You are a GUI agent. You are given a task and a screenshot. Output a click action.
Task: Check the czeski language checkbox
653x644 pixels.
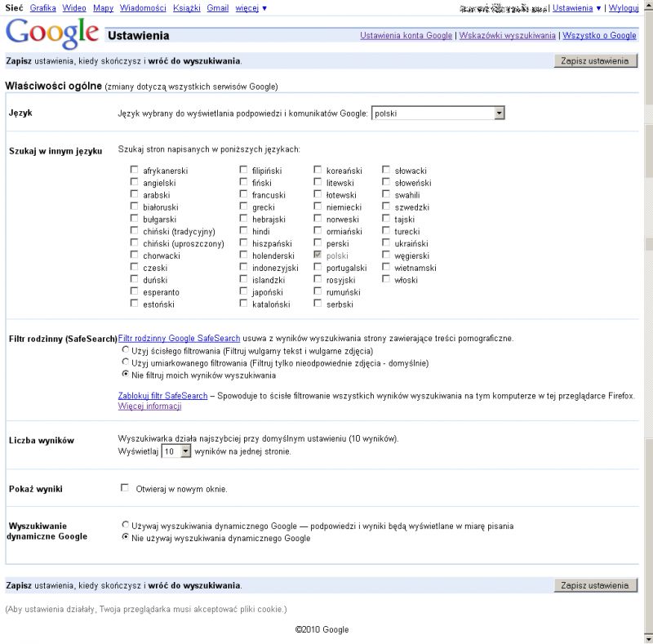134,267
